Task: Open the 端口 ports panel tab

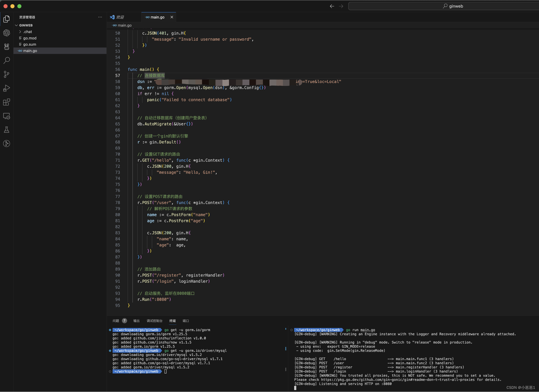Action: (x=186, y=321)
